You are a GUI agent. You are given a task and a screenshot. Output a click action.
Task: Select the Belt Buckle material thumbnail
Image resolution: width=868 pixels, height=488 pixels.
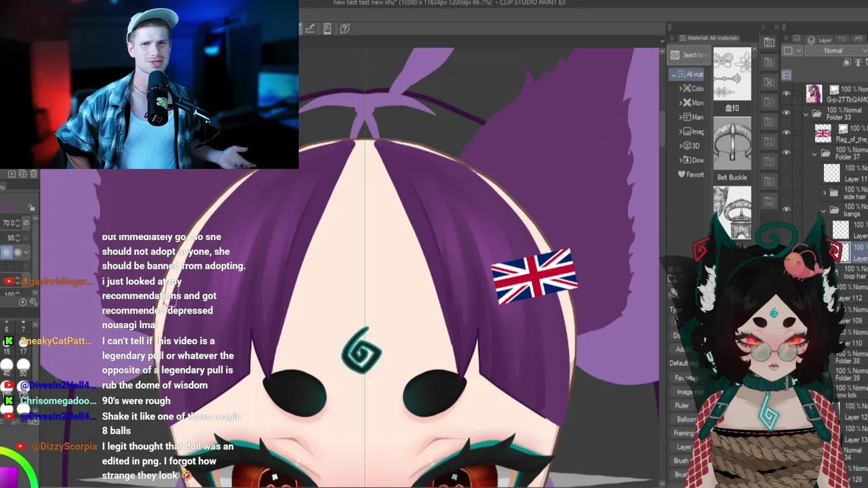click(732, 144)
